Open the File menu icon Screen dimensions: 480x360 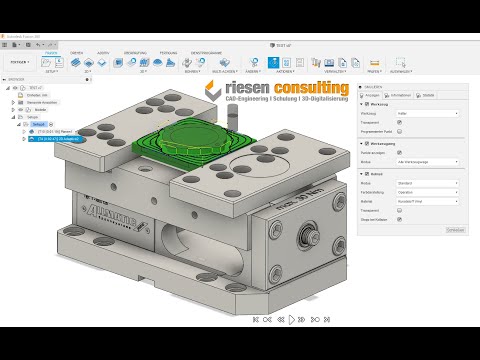coord(15,45)
